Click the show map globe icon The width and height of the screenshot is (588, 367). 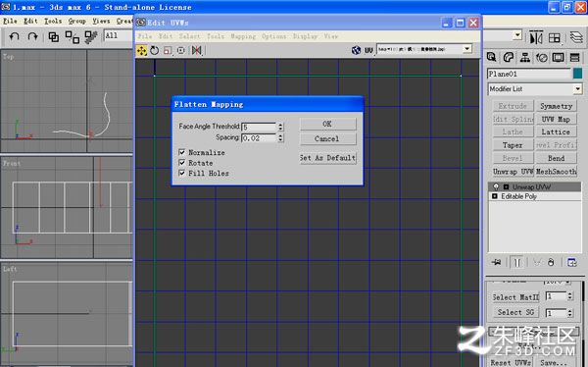click(356, 50)
